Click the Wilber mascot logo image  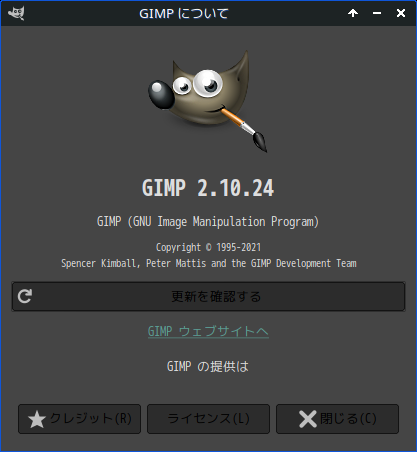pyautogui.click(x=207, y=101)
